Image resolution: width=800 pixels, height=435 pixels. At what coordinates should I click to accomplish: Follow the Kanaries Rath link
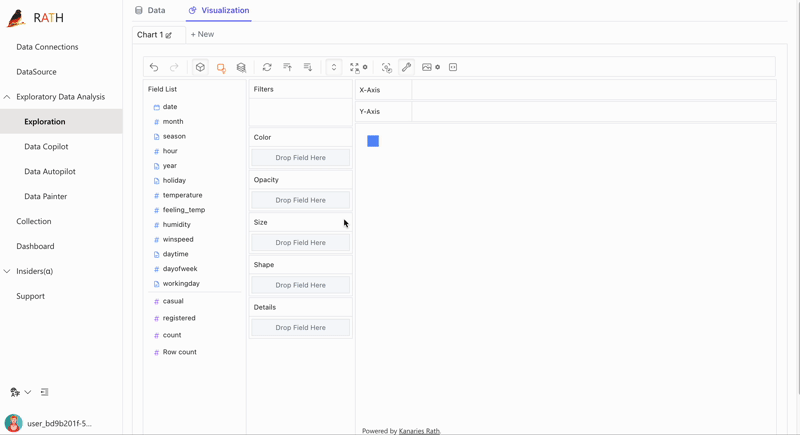tap(419, 431)
